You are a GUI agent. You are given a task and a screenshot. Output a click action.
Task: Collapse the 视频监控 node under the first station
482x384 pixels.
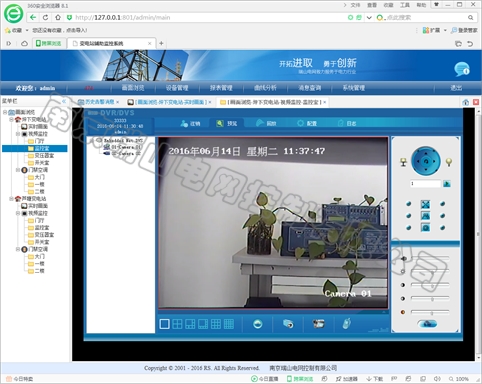[x=18, y=134]
